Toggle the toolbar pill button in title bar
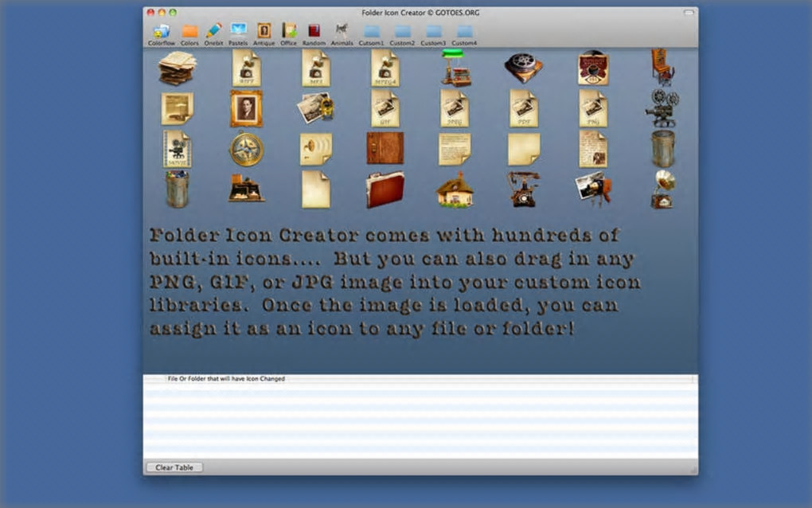 (x=689, y=13)
